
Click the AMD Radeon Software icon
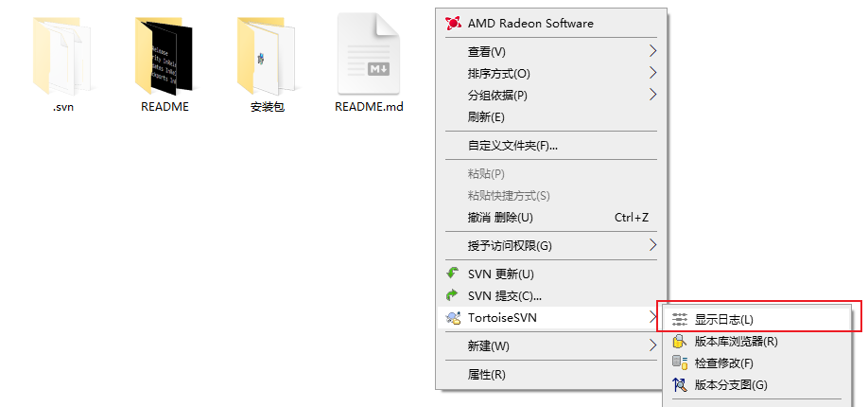tap(452, 23)
